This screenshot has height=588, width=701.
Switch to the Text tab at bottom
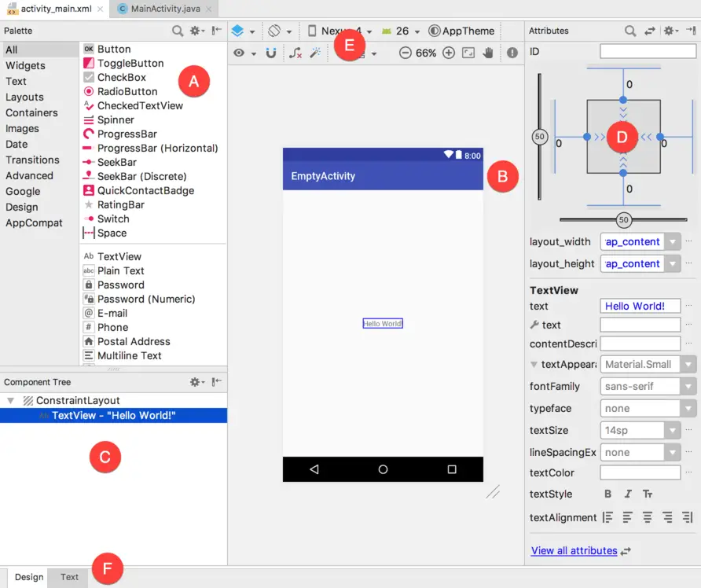coord(69,577)
